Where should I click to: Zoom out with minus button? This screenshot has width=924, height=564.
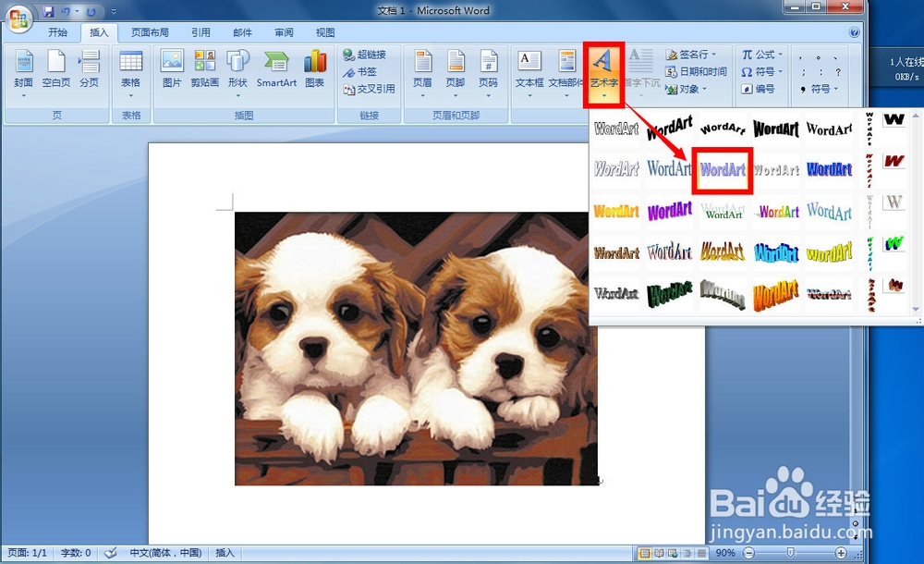pos(748,554)
